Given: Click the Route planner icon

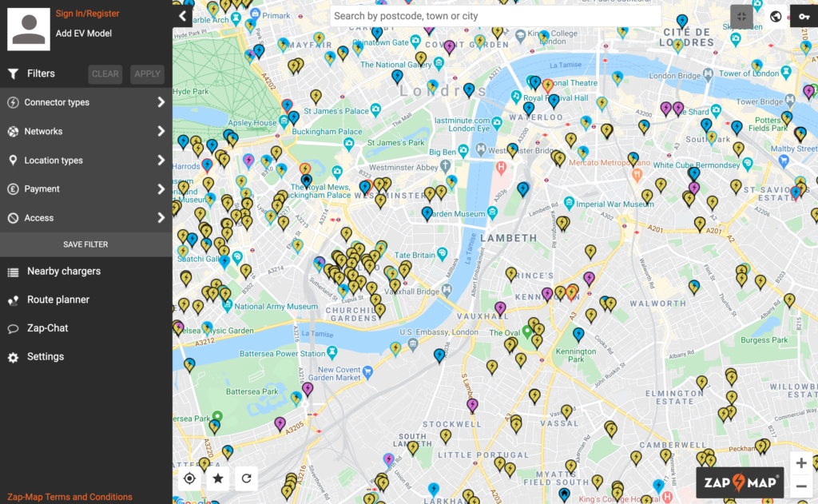Looking at the screenshot, I should click(13, 300).
